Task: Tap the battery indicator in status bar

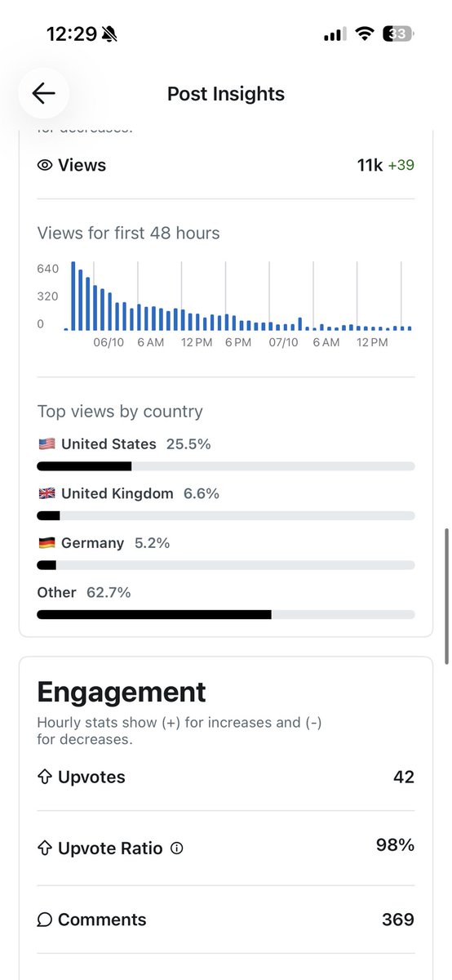Action: pos(398,34)
